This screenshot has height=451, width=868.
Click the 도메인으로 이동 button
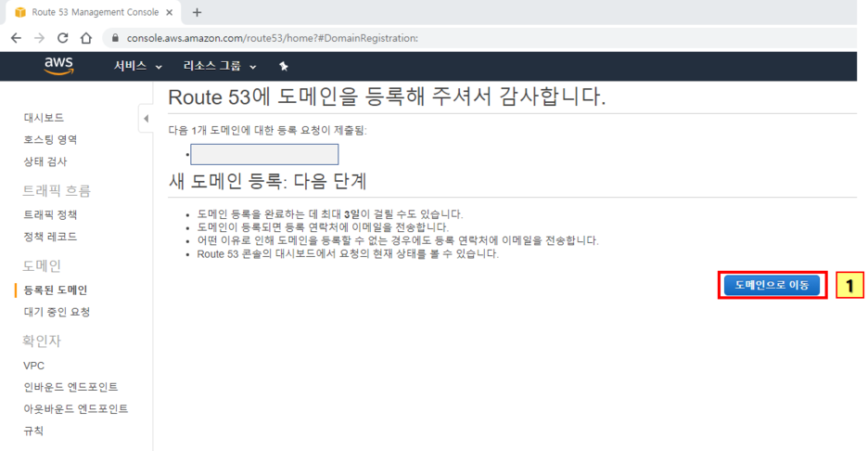[x=772, y=285]
